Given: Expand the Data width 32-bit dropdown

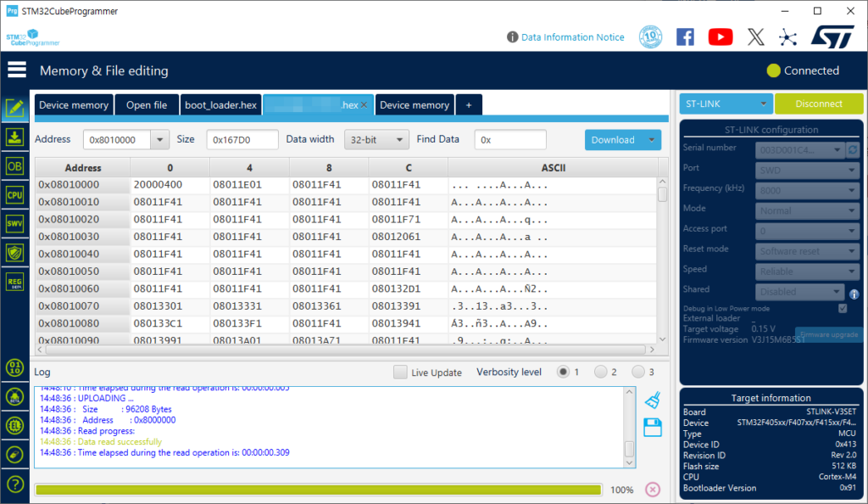Looking at the screenshot, I should pyautogui.click(x=376, y=140).
